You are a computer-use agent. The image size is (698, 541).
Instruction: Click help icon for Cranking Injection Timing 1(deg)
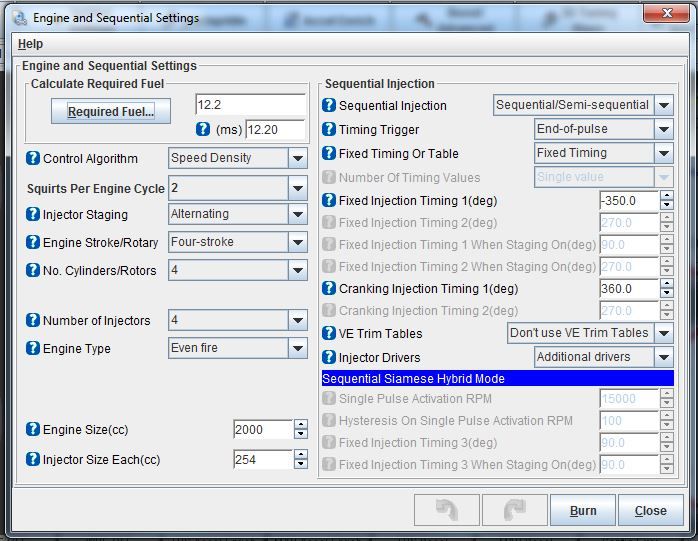click(329, 288)
